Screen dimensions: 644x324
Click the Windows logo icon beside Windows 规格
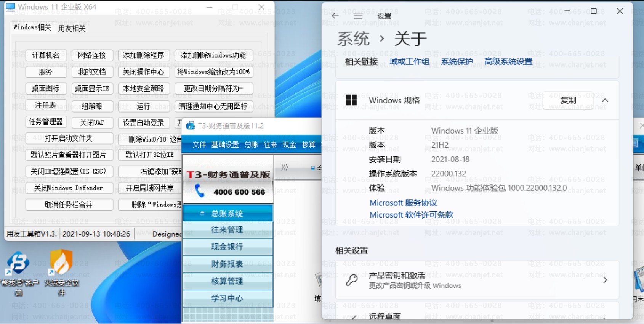(351, 100)
